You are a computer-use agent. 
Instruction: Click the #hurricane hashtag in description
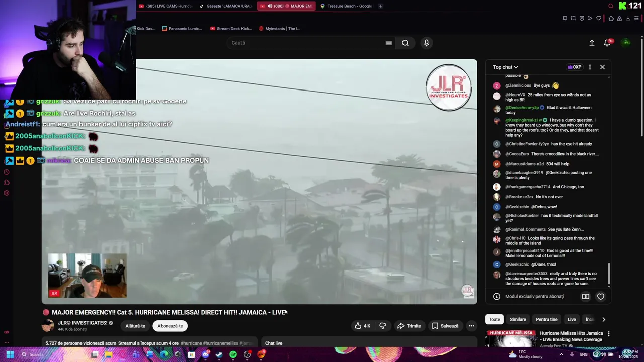(x=191, y=343)
